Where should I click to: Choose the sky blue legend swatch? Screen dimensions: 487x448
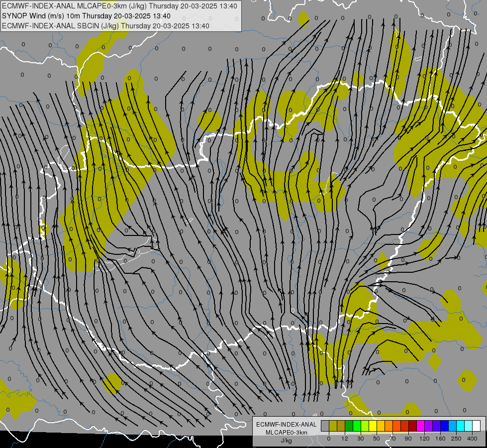(453, 426)
